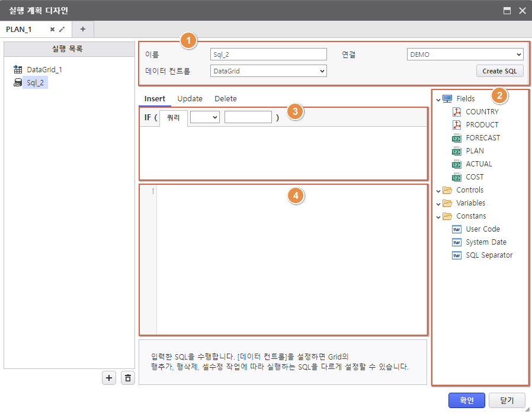Screen dimensions: 532x414
Task: Switch to the Delete tab
Action: (226, 99)
